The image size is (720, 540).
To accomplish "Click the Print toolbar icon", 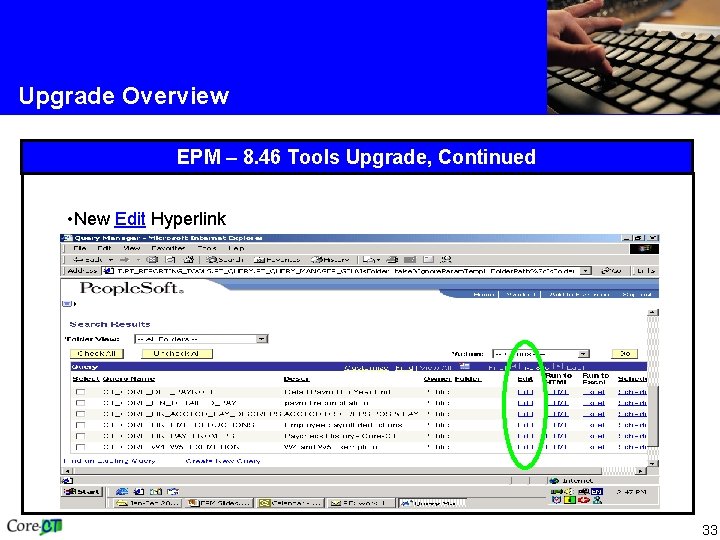I will click(392, 259).
